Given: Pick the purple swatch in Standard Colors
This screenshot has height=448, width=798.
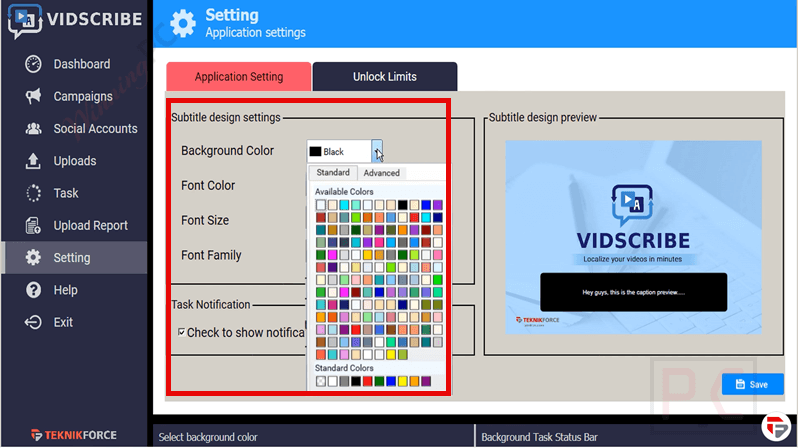Looking at the screenshot, I should click(x=426, y=381).
